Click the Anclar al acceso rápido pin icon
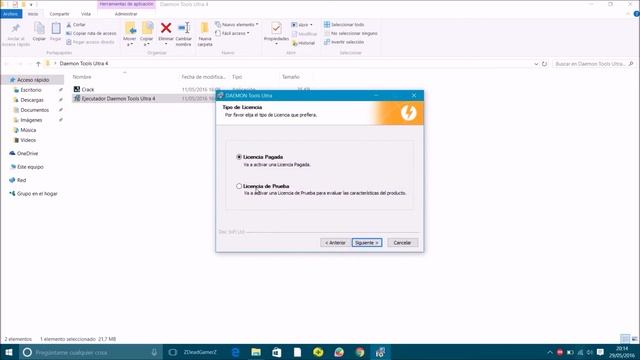640x360 pixels. coord(16,29)
